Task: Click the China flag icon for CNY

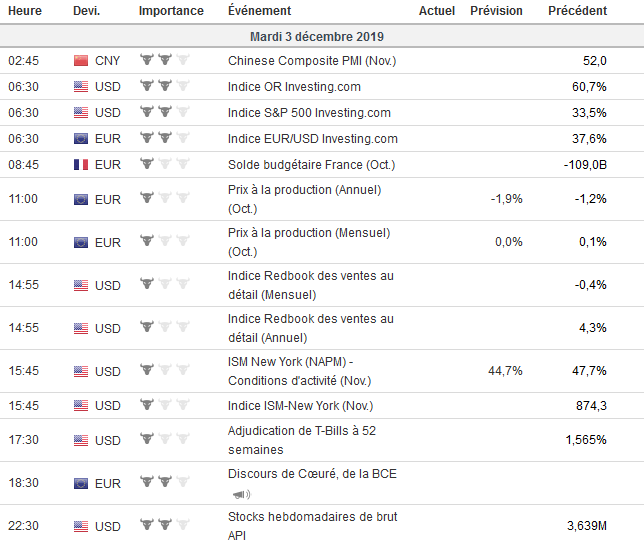Action: tap(81, 61)
